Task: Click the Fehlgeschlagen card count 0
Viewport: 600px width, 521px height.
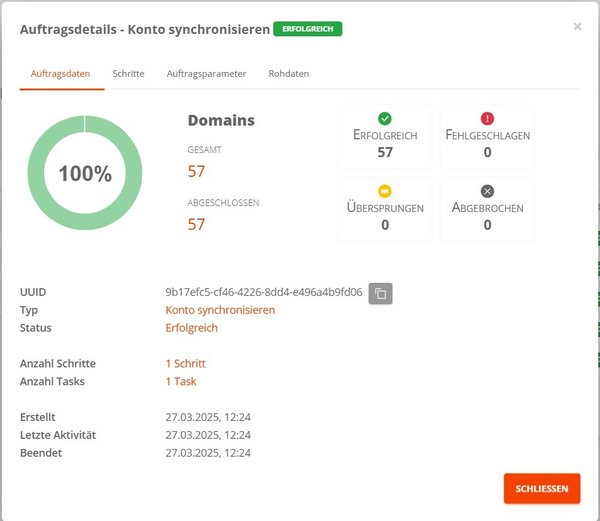Action: [488, 152]
